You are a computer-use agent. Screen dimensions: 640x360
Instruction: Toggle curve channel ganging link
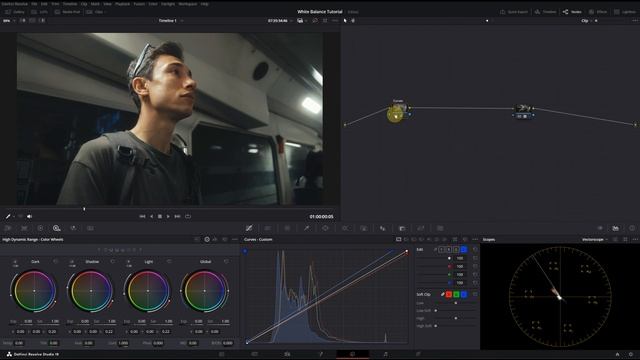435,249
